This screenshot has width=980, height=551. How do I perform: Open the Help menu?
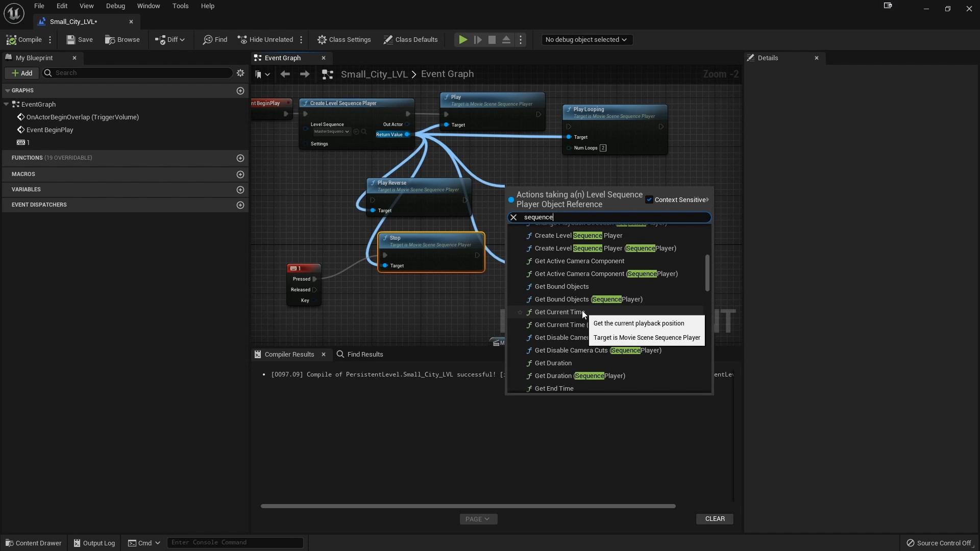tap(208, 6)
